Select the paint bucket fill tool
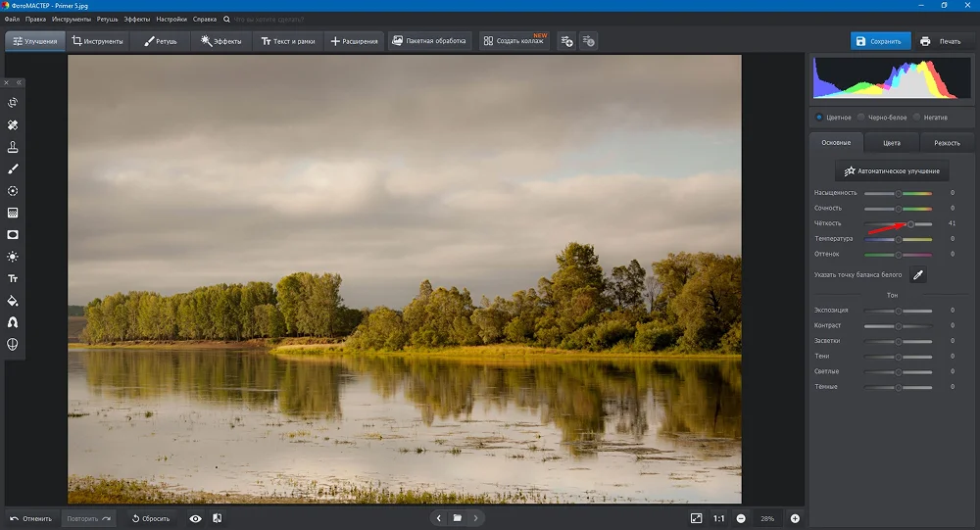980x530 pixels. (13, 301)
